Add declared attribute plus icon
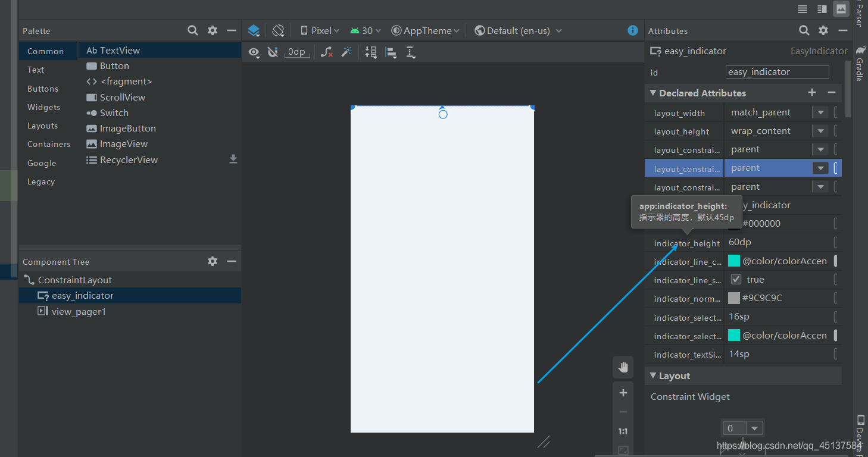 click(812, 92)
